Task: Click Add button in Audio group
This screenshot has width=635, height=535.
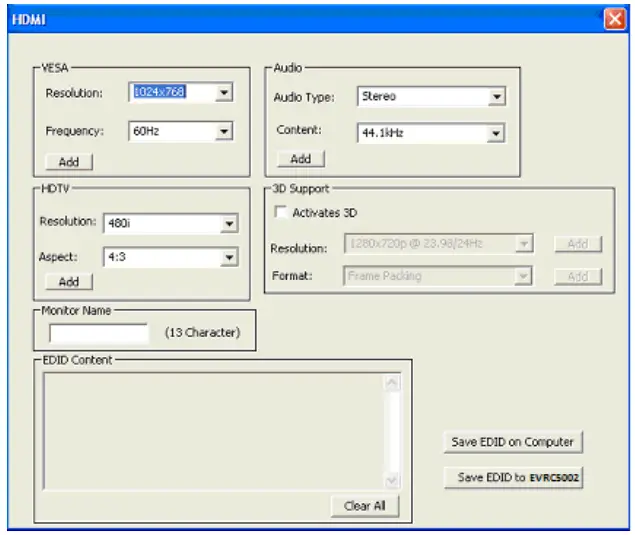Action: 300,159
